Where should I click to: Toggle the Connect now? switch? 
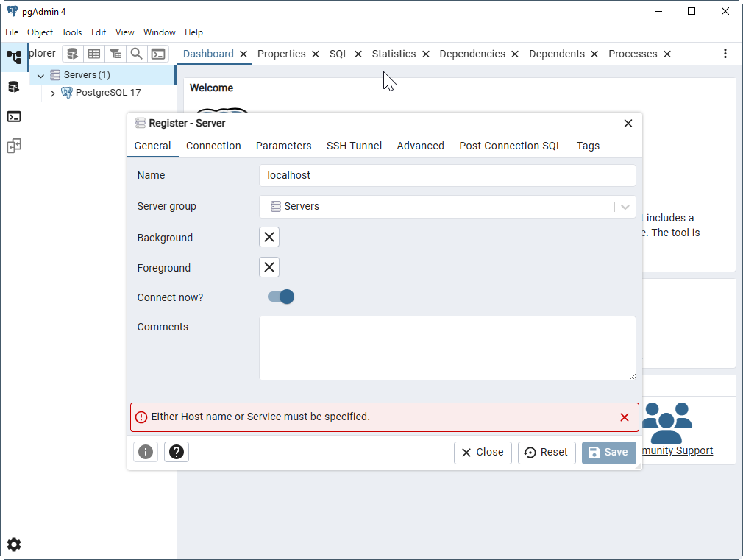tap(281, 297)
